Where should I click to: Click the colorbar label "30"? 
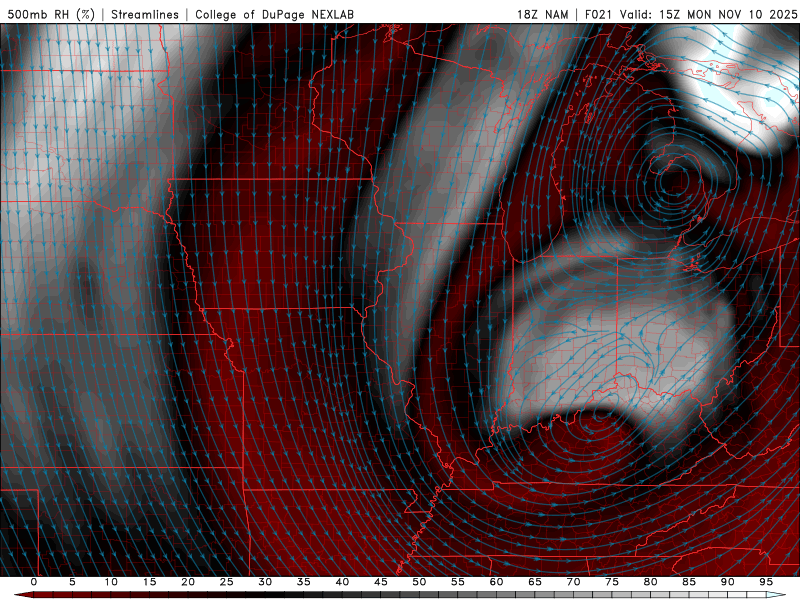265,582
